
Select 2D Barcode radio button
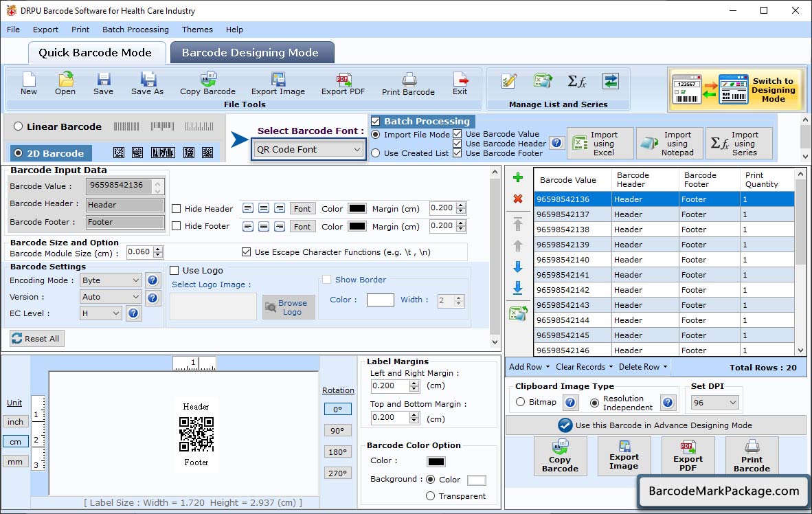click(18, 153)
